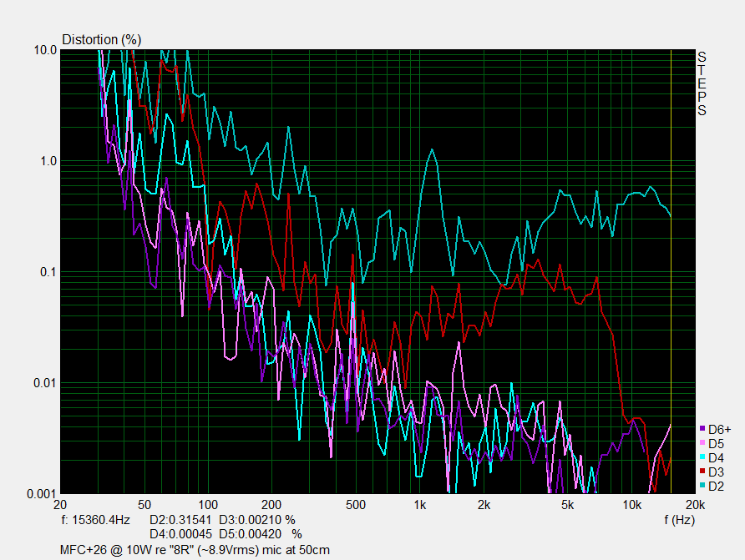Click the 100 frequency tick label
This screenshot has width=745, height=560.
208,505
